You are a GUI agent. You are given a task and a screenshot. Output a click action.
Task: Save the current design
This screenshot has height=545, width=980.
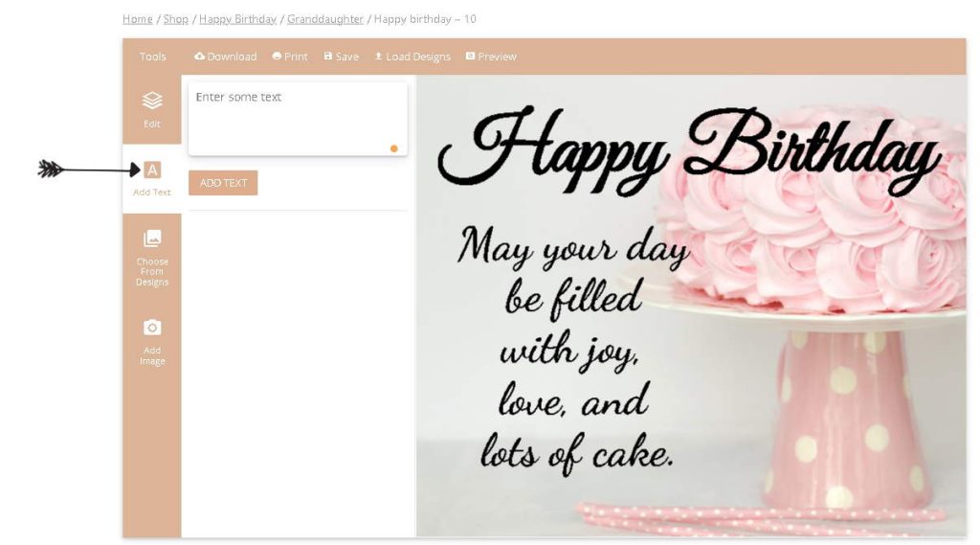pos(342,57)
